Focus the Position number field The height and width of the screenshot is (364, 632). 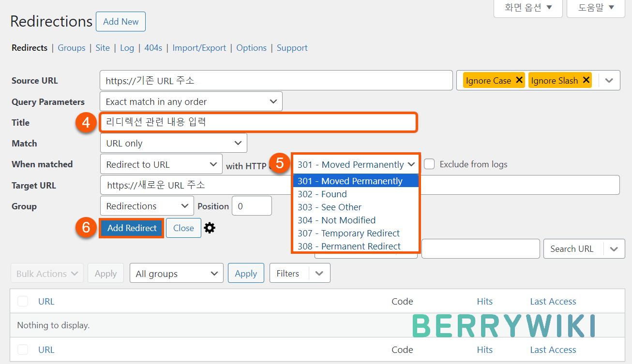[x=252, y=206]
